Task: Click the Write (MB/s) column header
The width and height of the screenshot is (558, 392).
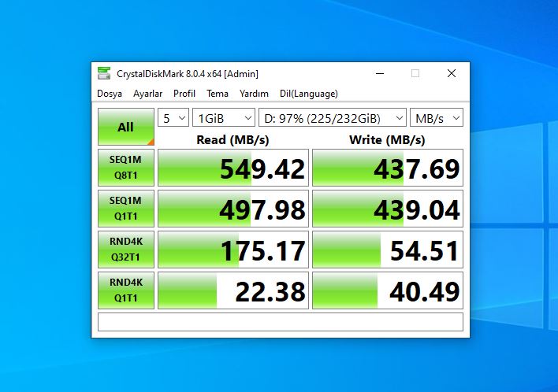Action: (x=387, y=139)
